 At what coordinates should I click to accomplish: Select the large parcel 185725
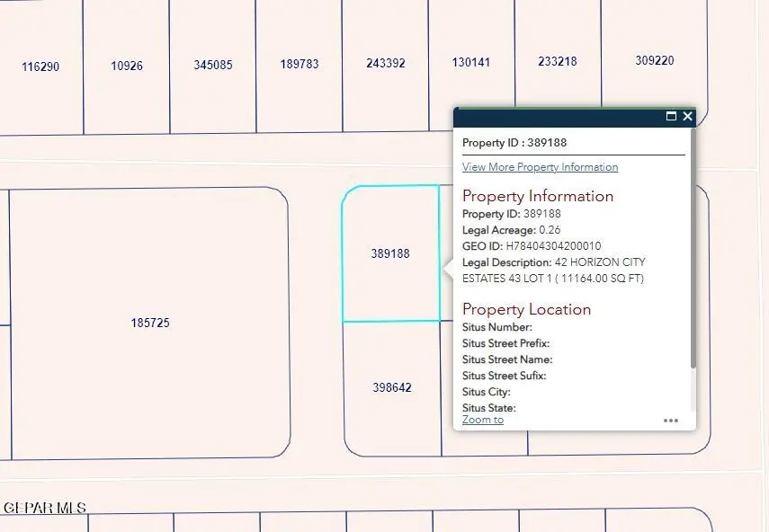click(x=150, y=323)
